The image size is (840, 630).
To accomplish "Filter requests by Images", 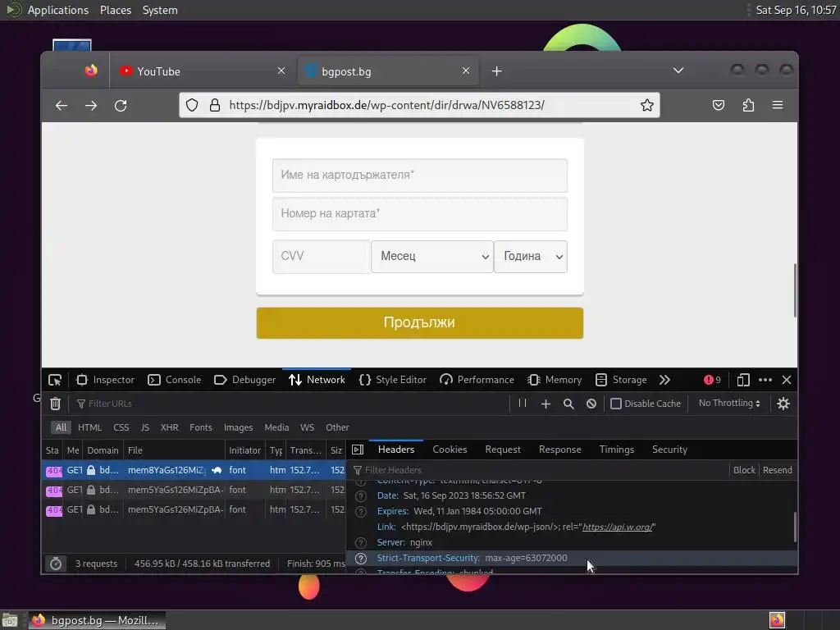I will point(239,427).
